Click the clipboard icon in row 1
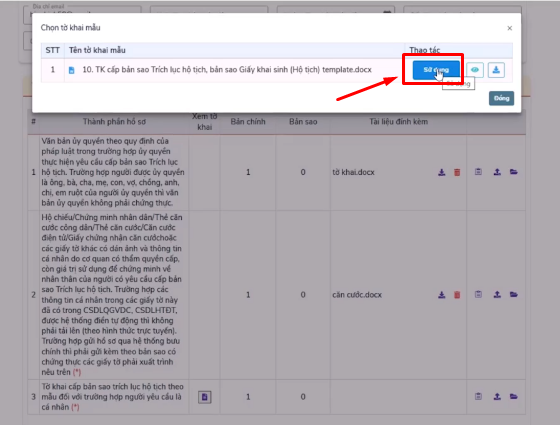This screenshot has height=425, width=560. tap(478, 172)
